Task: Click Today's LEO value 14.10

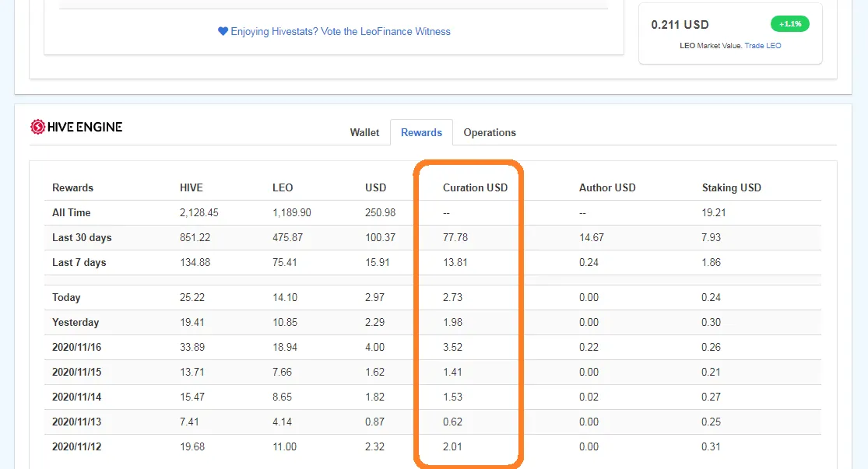Action: (285, 298)
